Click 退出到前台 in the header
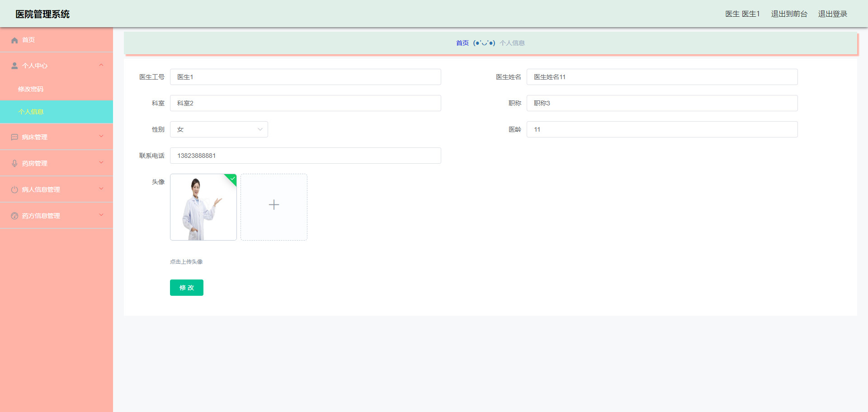Screen dimensions: 868x412 (x=789, y=14)
